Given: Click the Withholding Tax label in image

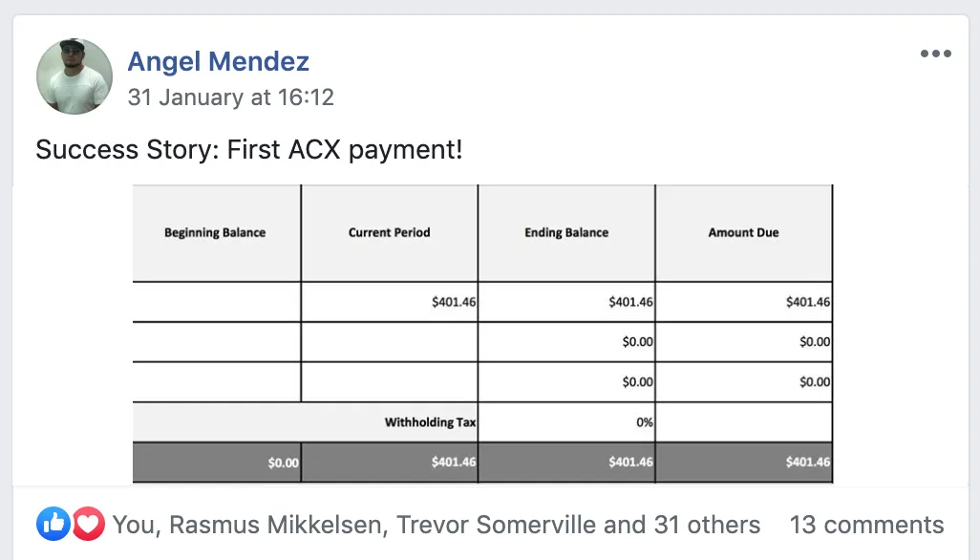Looking at the screenshot, I should 430,422.
